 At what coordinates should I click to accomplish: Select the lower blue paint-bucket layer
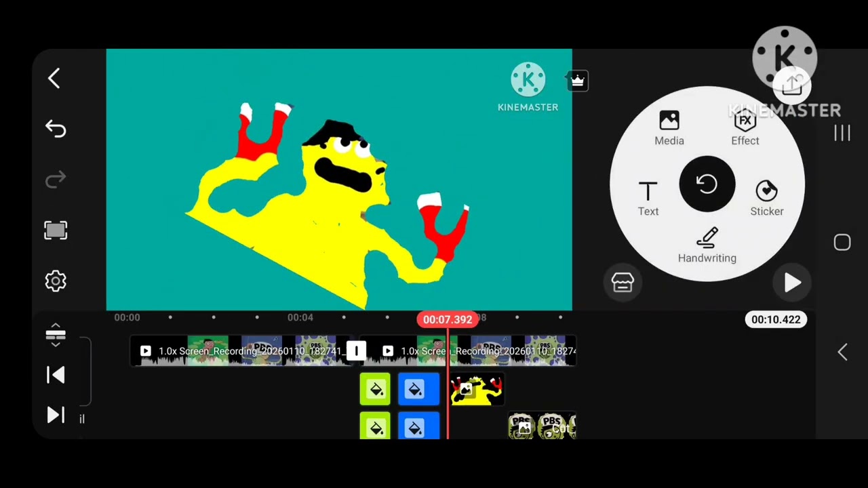pos(418,426)
